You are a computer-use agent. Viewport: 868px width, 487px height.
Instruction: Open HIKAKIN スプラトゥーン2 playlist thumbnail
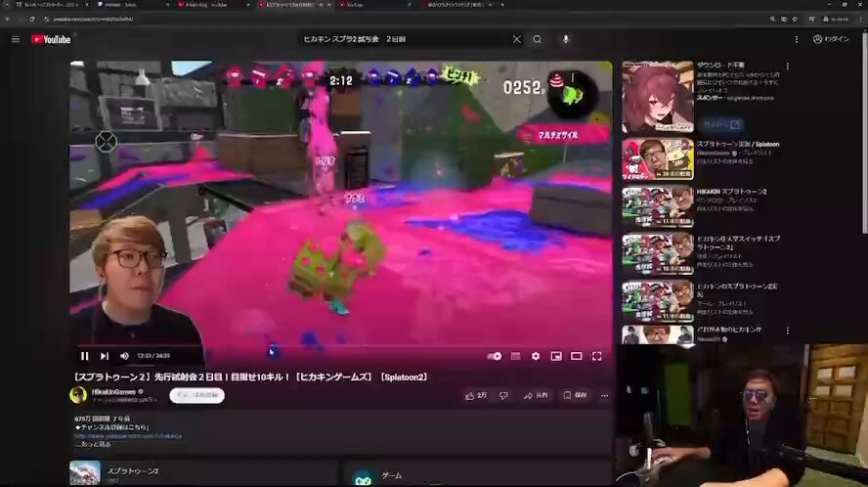658,207
